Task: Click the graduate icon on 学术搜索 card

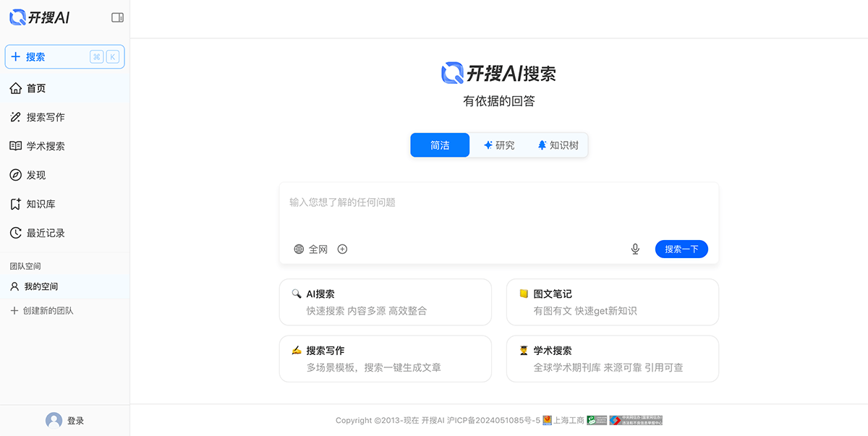Action: (524, 350)
